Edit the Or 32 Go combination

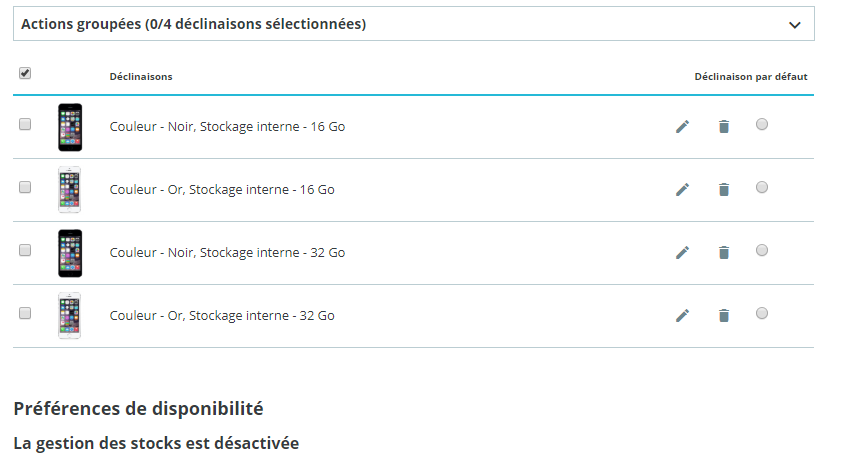[x=682, y=315]
